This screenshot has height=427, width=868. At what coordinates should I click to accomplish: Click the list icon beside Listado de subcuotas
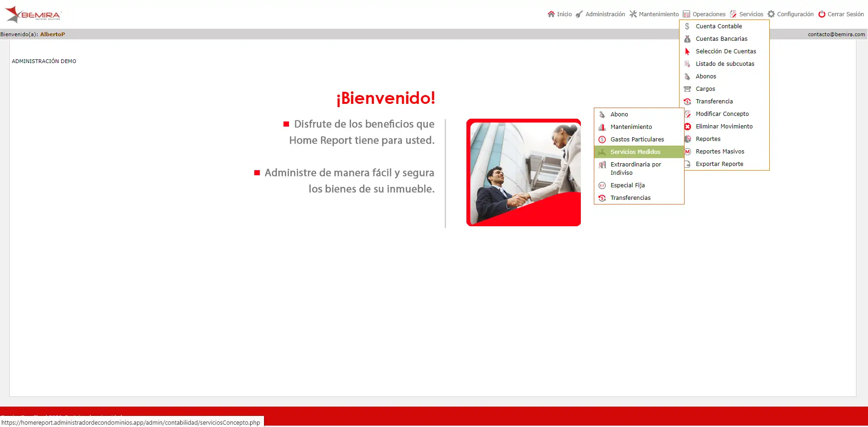pos(687,64)
